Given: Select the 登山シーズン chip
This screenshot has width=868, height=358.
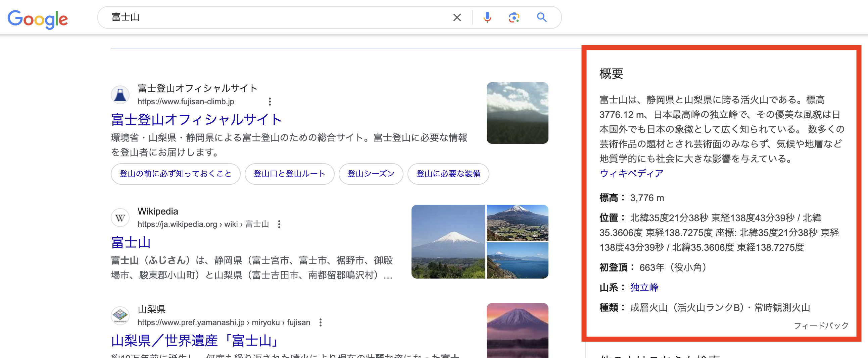Looking at the screenshot, I should click(371, 174).
